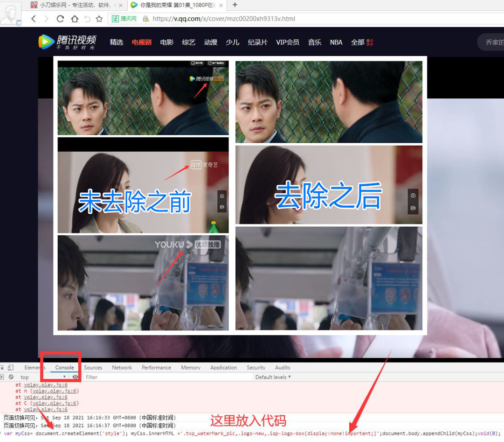
Task: Bookmark this page with the star
Action: pyautogui.click(x=99, y=19)
